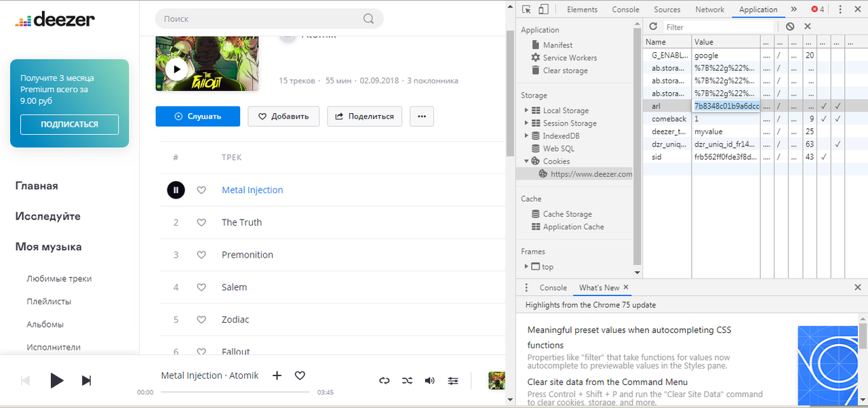Switch to the drawer Console tab
The height and width of the screenshot is (408, 868).
click(553, 287)
